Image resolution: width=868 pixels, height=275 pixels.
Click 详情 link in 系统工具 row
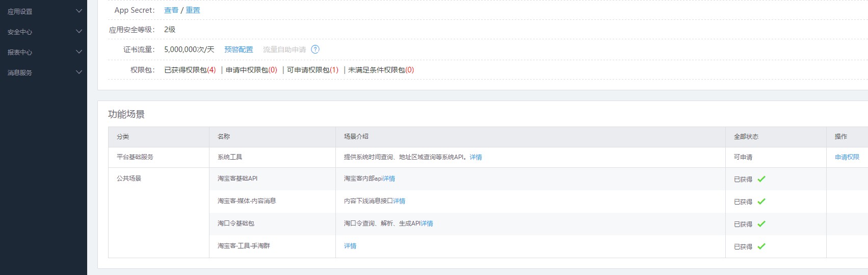(x=476, y=157)
